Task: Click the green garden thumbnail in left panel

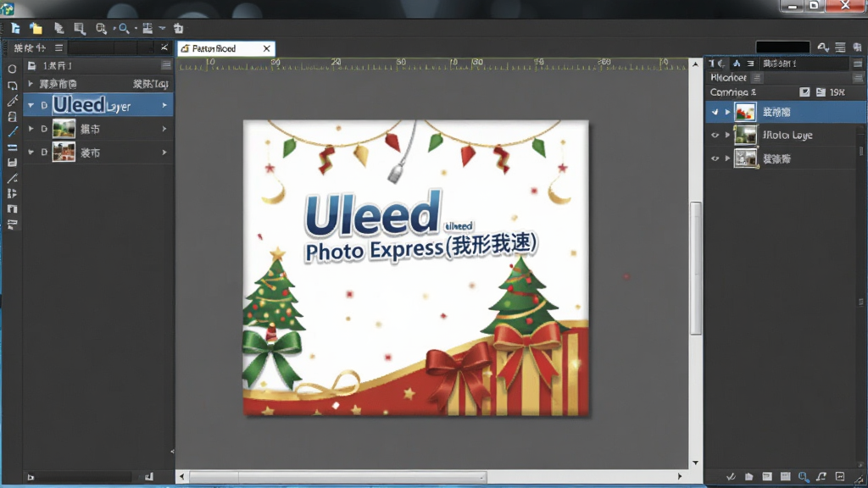Action: coord(64,129)
